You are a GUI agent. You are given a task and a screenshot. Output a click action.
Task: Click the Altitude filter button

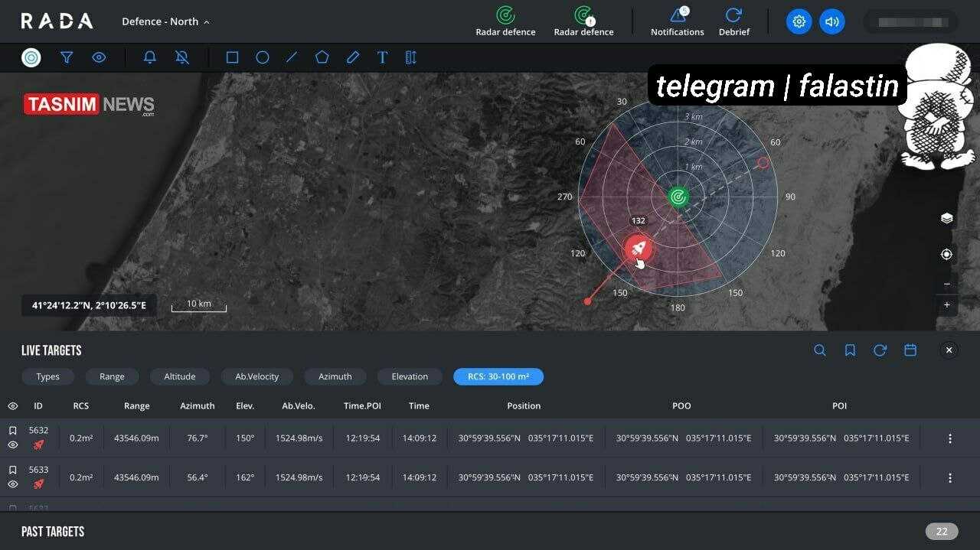(x=180, y=376)
